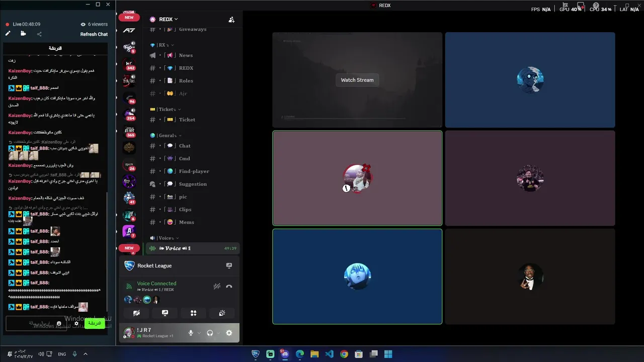The height and width of the screenshot is (362, 644).
Task: Click the emoji smiley in chat input
Action: point(59,323)
